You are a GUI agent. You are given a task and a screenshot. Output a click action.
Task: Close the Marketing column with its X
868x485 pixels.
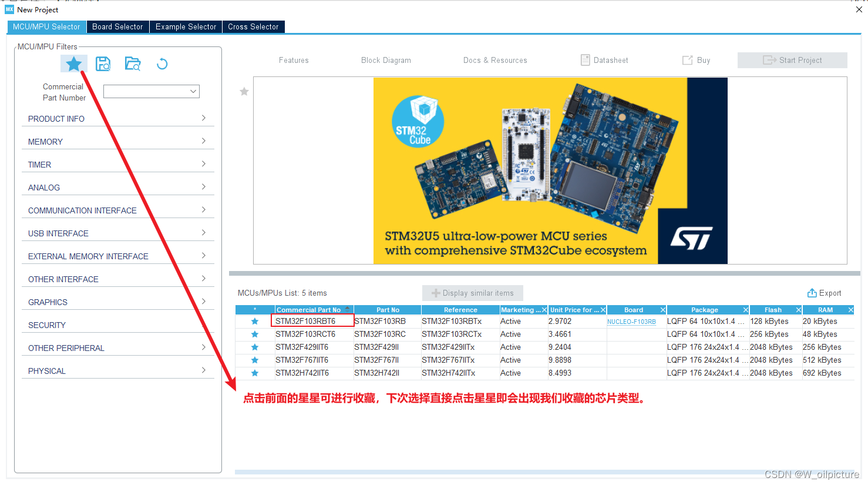pos(544,310)
